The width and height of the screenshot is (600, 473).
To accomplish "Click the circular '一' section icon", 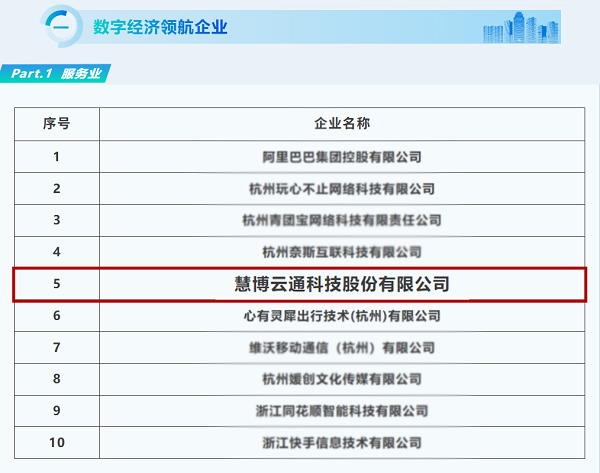I will [x=61, y=26].
